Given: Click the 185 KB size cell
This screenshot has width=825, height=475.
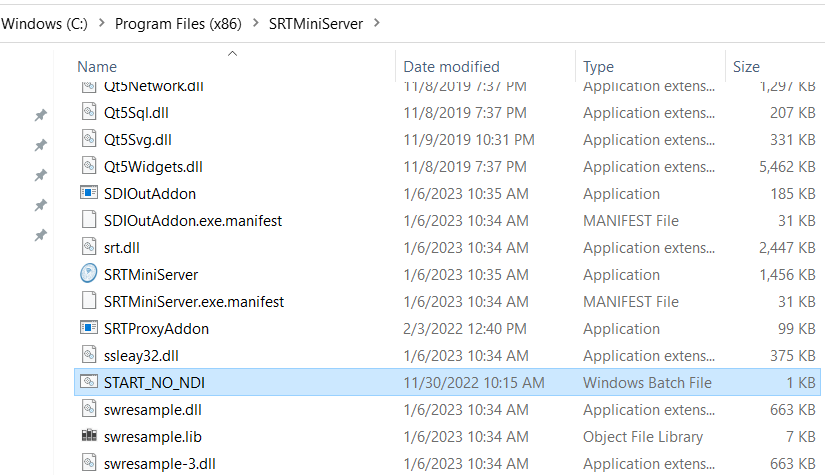Looking at the screenshot, I should 793,194.
